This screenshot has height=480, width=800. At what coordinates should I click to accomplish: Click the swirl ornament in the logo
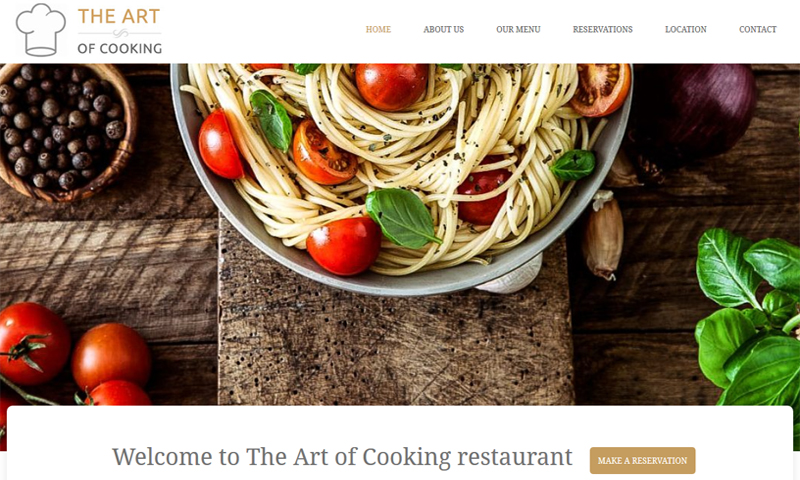coord(120,34)
